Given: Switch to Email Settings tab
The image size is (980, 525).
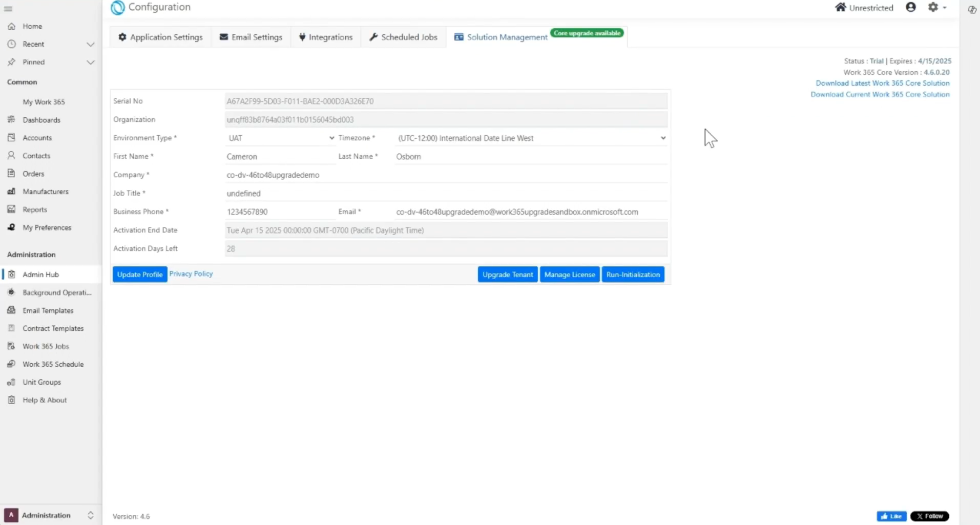Looking at the screenshot, I should pyautogui.click(x=251, y=37).
